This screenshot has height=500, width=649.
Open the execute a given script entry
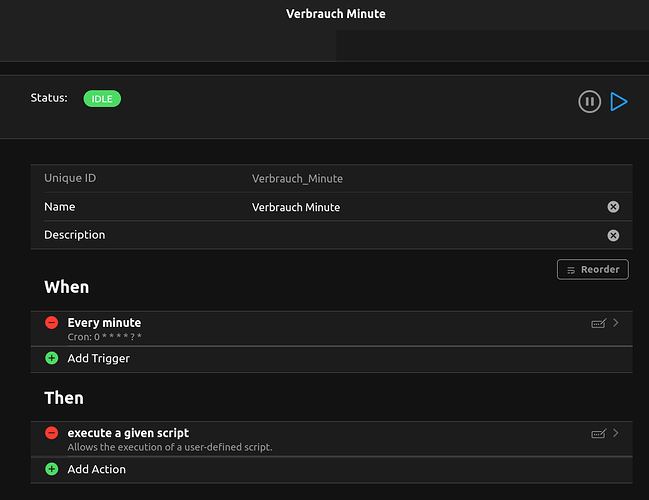click(300, 439)
